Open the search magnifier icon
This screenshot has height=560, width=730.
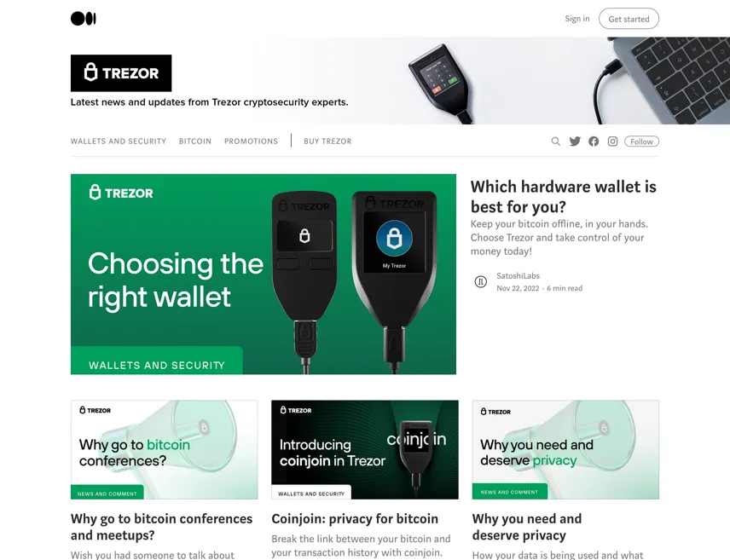click(x=555, y=141)
